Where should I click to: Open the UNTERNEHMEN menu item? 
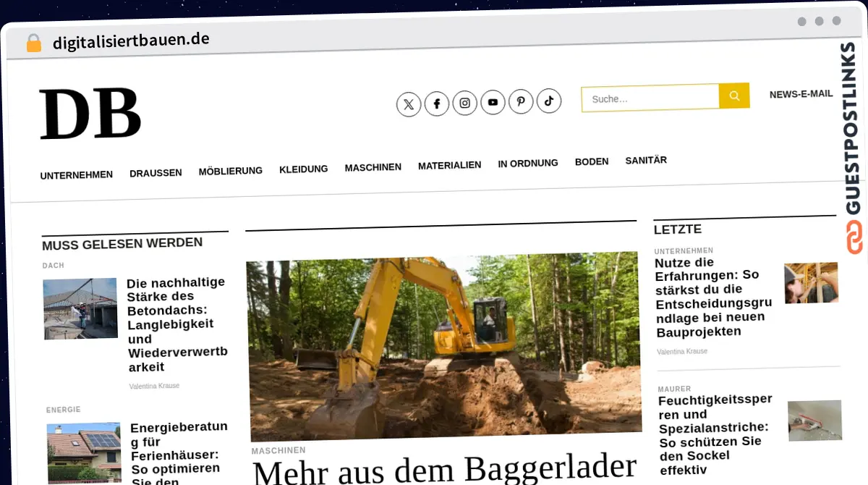click(x=77, y=175)
